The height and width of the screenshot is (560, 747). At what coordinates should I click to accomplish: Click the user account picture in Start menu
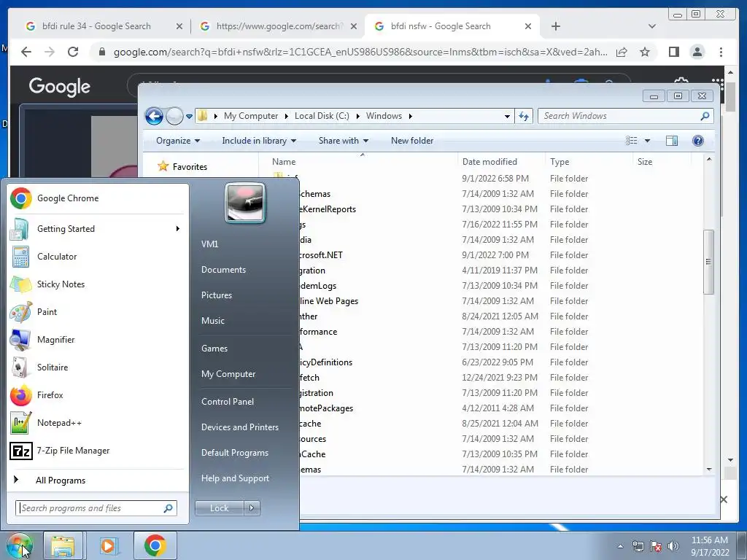pos(245,203)
